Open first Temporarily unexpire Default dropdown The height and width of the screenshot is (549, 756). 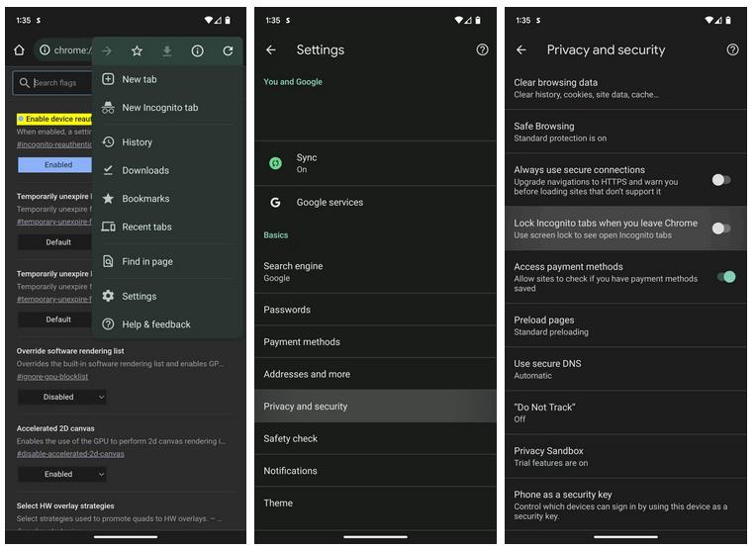55,242
